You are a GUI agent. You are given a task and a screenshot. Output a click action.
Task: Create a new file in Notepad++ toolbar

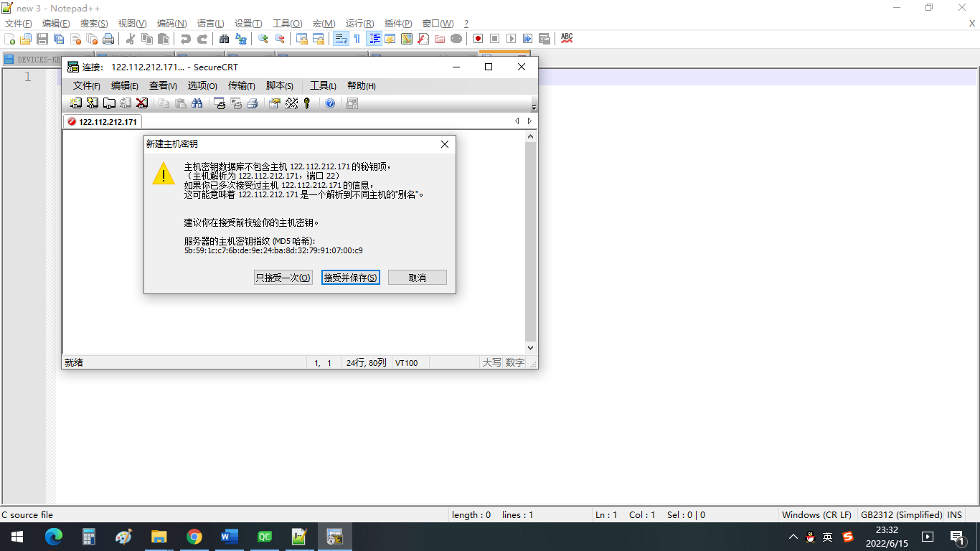(x=10, y=39)
